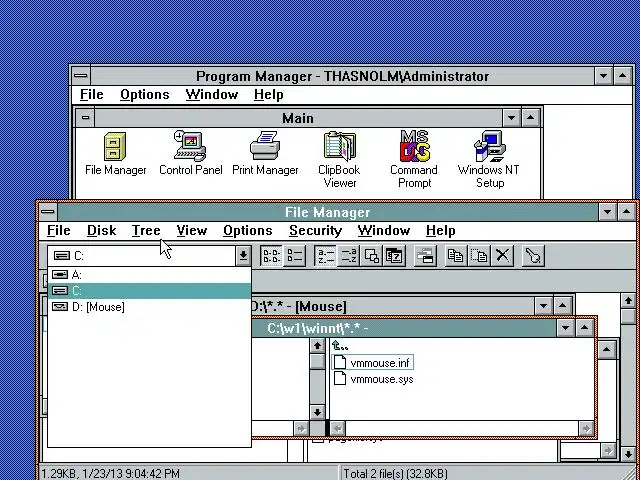The height and width of the screenshot is (480, 640).
Task: Click the vmmouse.sys file name
Action: (x=382, y=379)
